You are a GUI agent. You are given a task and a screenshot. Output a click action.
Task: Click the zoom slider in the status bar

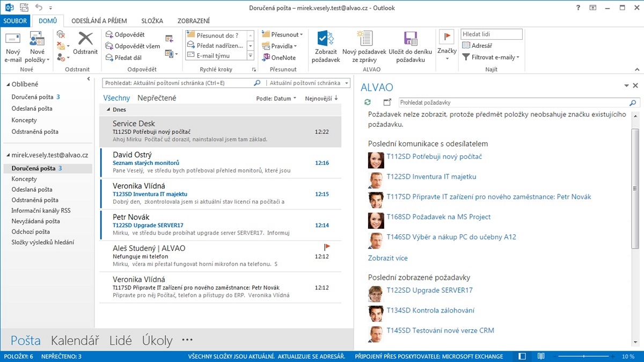pos(583,356)
